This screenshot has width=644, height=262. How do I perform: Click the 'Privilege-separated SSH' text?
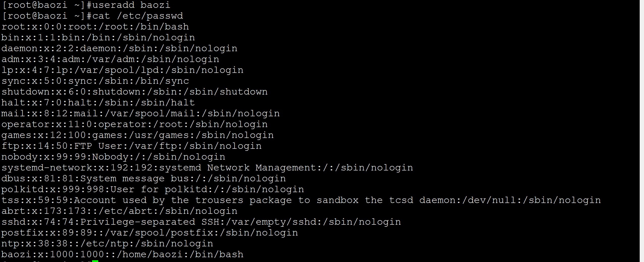[x=150, y=222]
